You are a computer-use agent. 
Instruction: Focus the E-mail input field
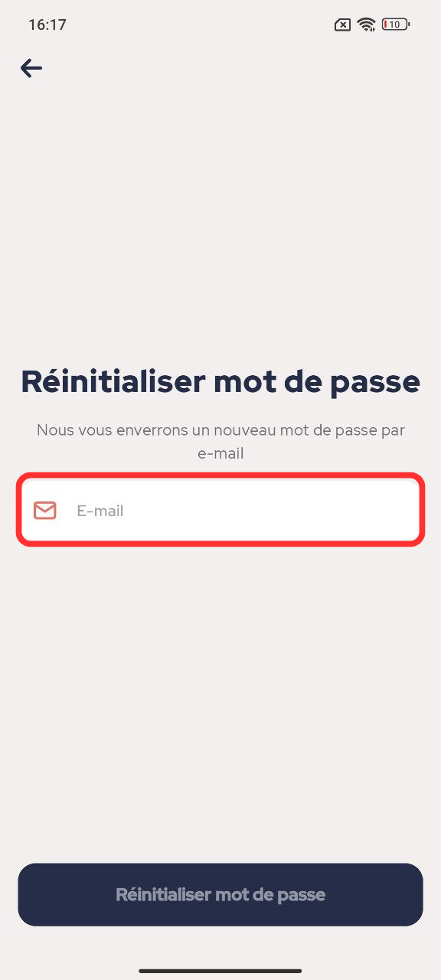tap(220, 510)
